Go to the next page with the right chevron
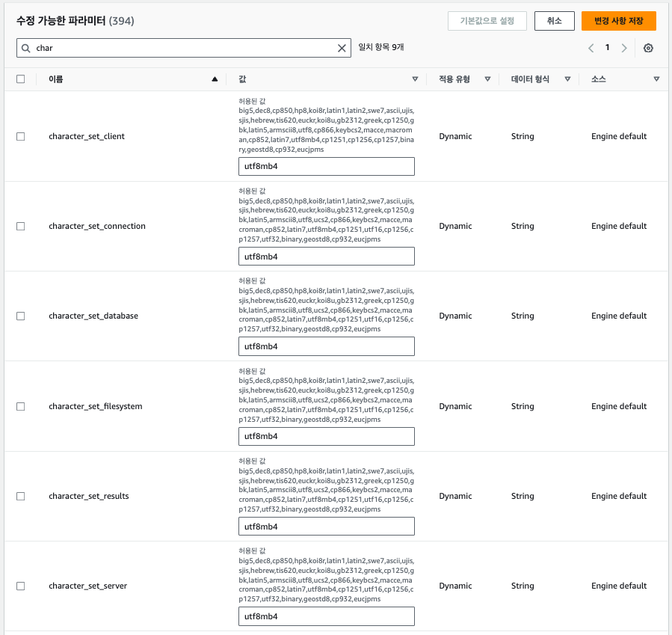The width and height of the screenshot is (672, 635). [624, 48]
